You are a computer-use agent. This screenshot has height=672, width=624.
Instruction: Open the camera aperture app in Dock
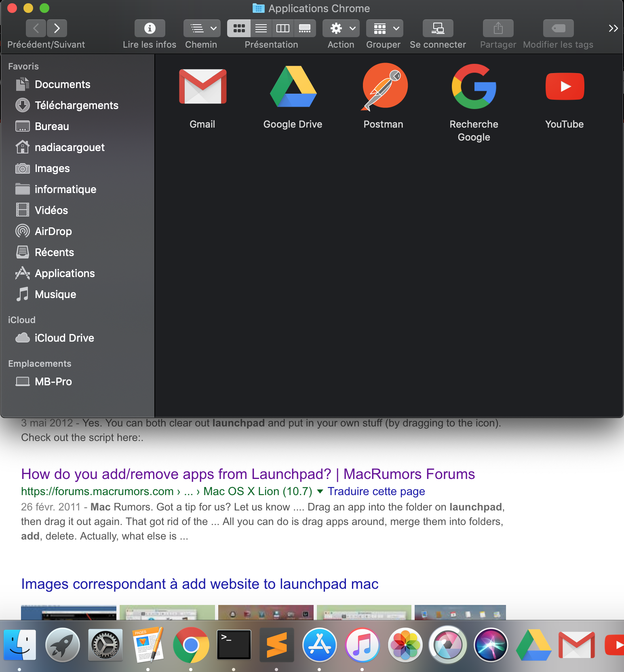coord(448,645)
